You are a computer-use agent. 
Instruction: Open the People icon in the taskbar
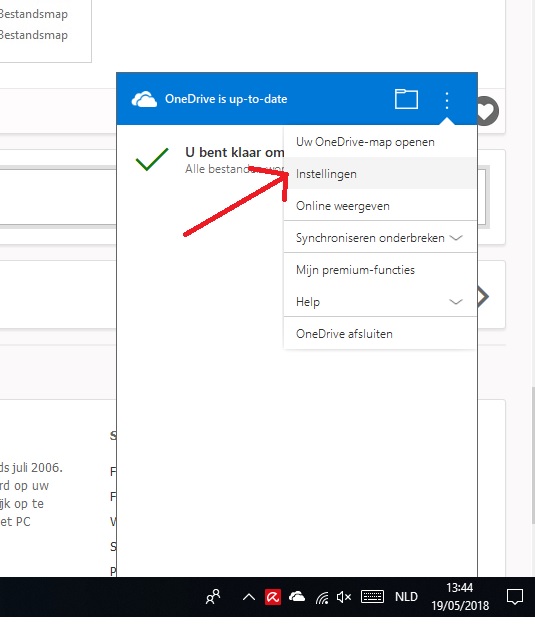[213, 597]
